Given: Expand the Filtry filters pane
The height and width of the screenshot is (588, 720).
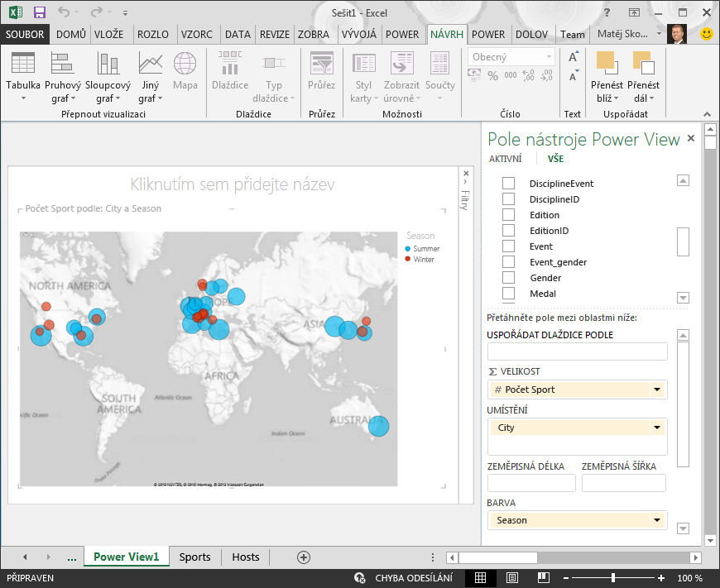Looking at the screenshot, I should coord(465,182).
